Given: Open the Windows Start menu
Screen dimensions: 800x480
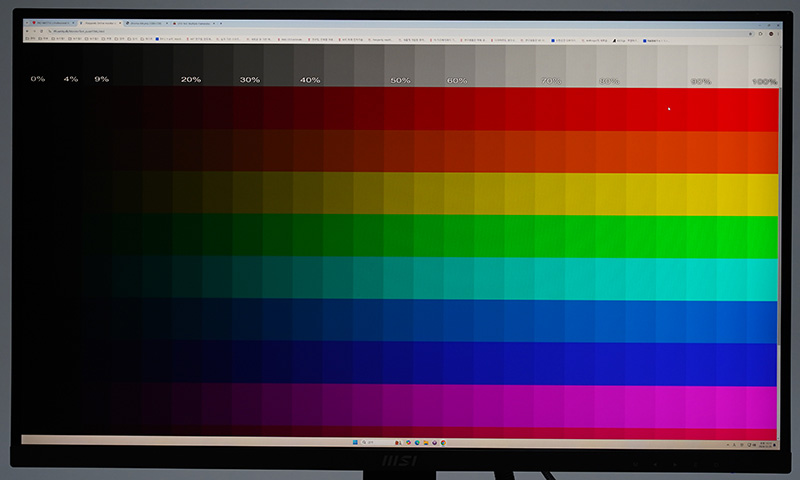Looking at the screenshot, I should (355, 442).
